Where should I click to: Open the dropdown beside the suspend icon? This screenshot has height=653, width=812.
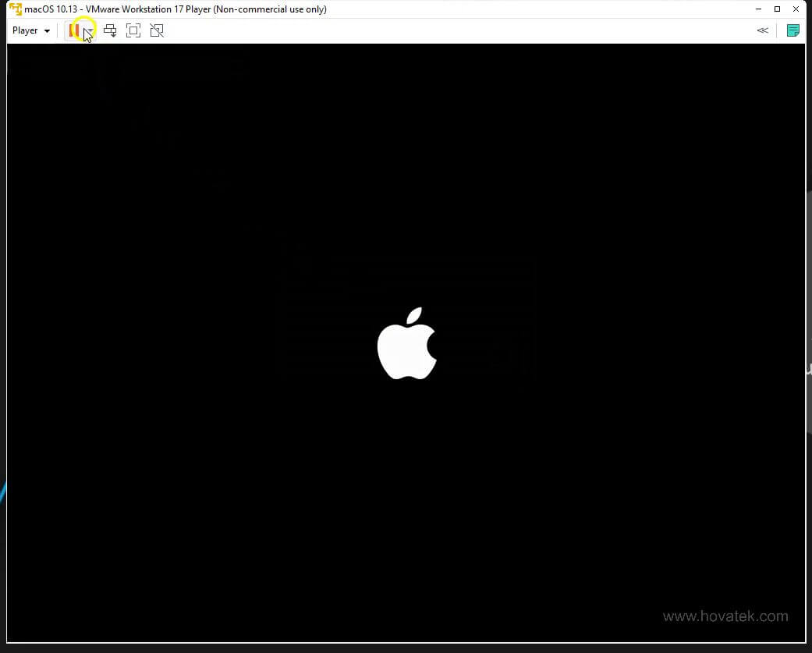91,32
